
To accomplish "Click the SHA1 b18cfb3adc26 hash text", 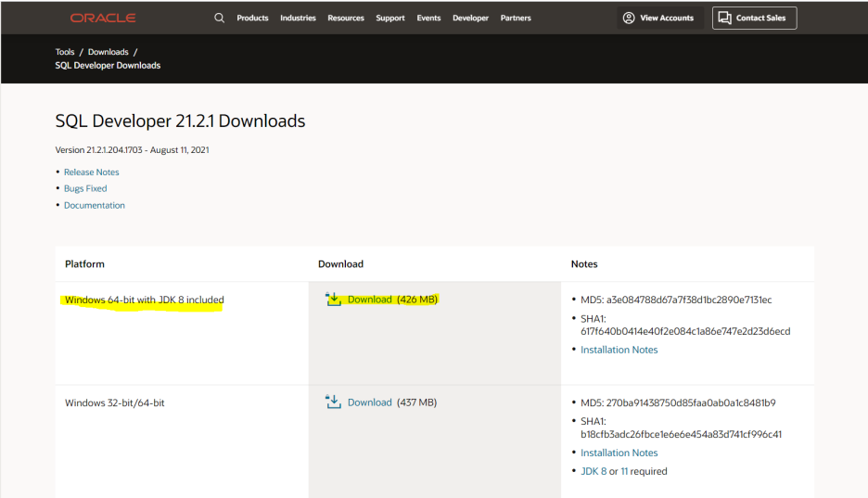I will click(681, 428).
